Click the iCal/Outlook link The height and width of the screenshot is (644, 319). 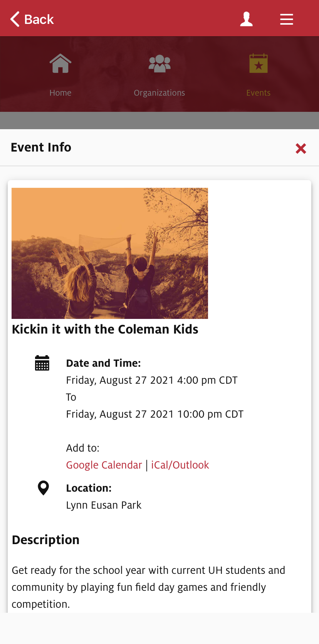coord(180,465)
